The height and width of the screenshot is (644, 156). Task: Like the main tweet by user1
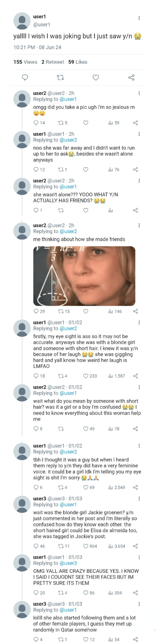click(x=96, y=78)
